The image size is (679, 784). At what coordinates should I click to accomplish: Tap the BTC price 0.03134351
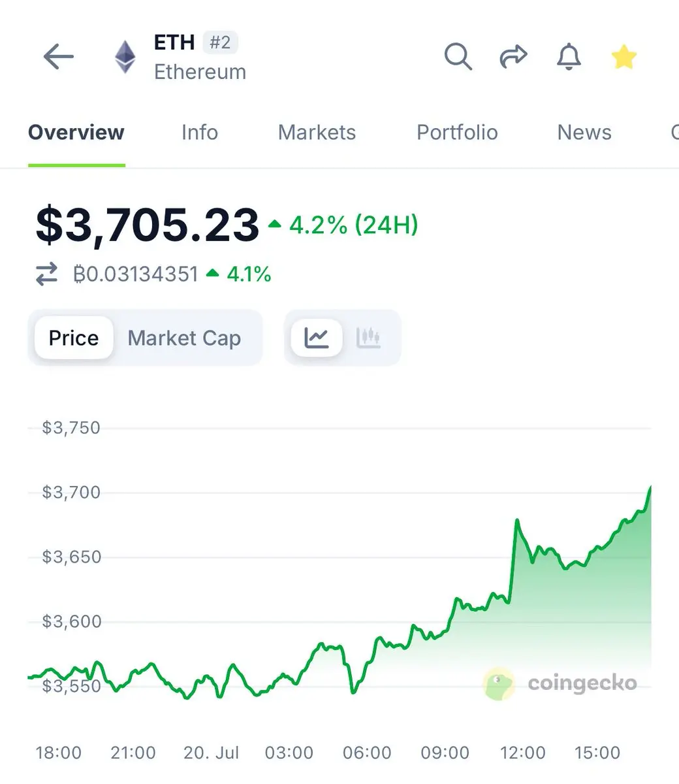(136, 274)
